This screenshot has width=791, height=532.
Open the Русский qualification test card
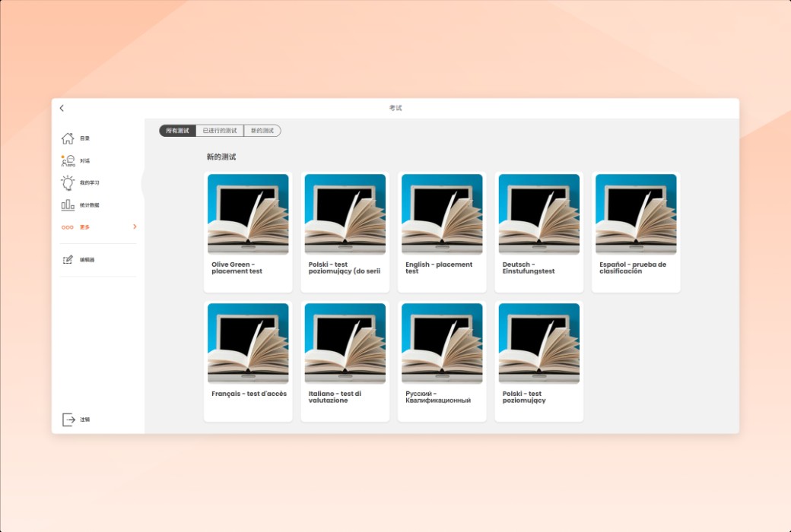[x=442, y=360]
